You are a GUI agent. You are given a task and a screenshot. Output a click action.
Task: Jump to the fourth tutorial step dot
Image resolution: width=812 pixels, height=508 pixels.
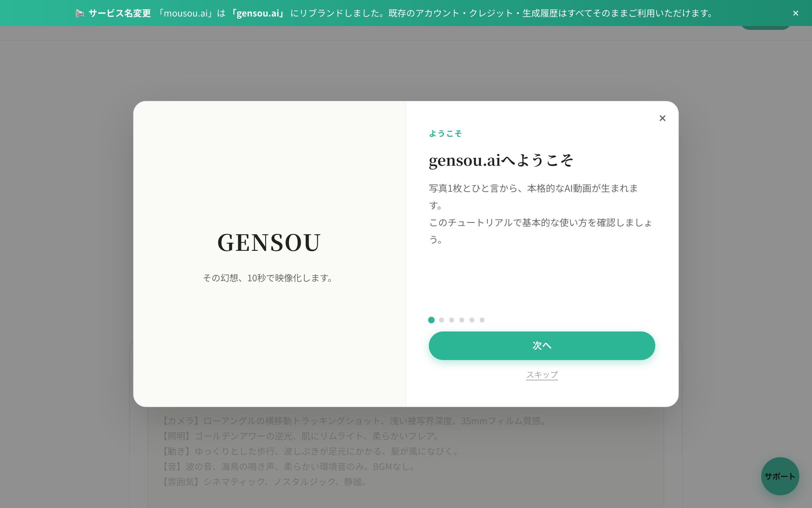coord(462,320)
